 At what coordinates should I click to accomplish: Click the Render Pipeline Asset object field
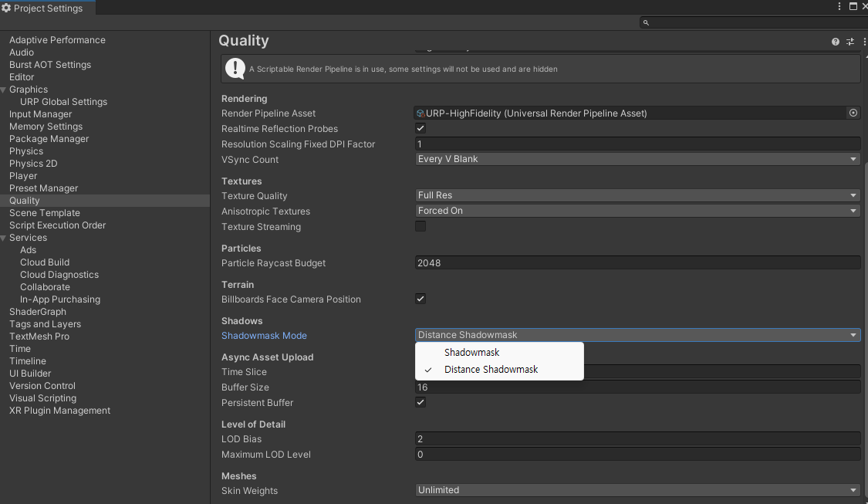[631, 113]
